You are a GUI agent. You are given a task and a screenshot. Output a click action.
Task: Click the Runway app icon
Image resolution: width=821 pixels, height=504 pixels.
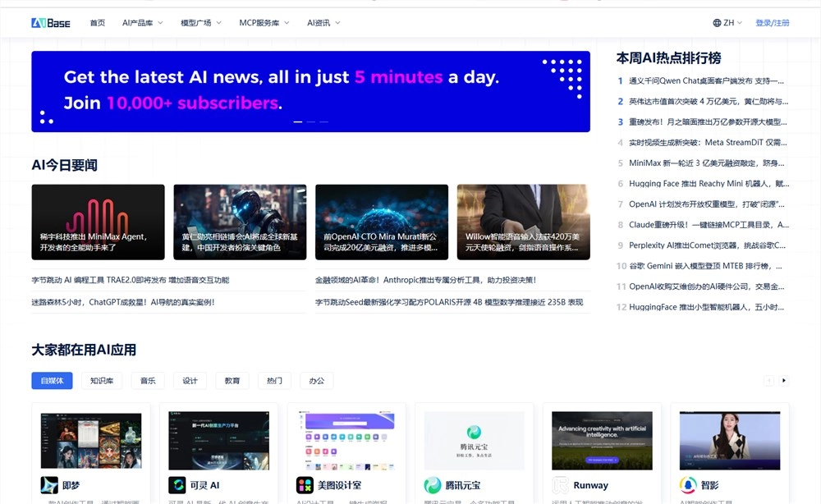[x=560, y=485]
